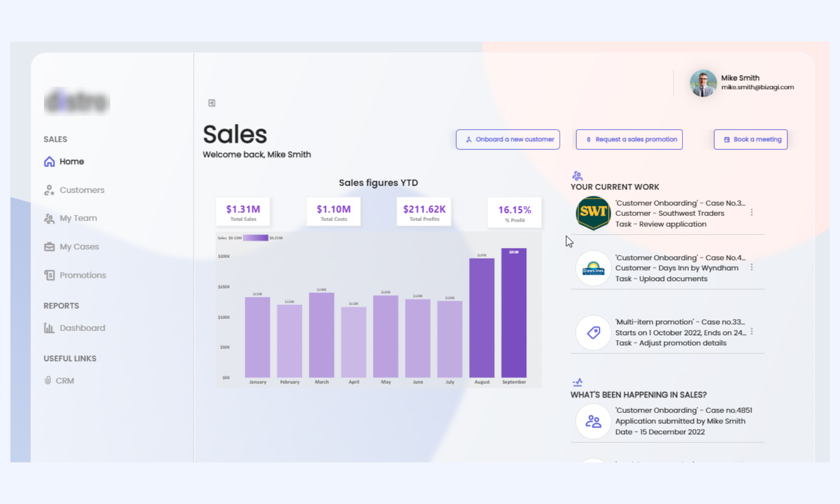The height and width of the screenshot is (504, 840).
Task: Click the Book a meeting button
Action: 751,139
